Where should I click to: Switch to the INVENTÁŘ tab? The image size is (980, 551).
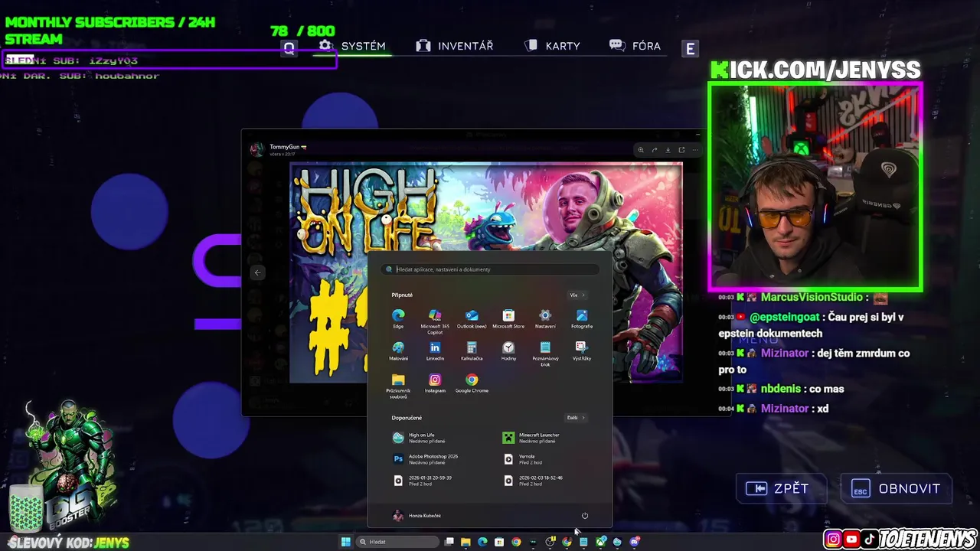click(x=455, y=46)
